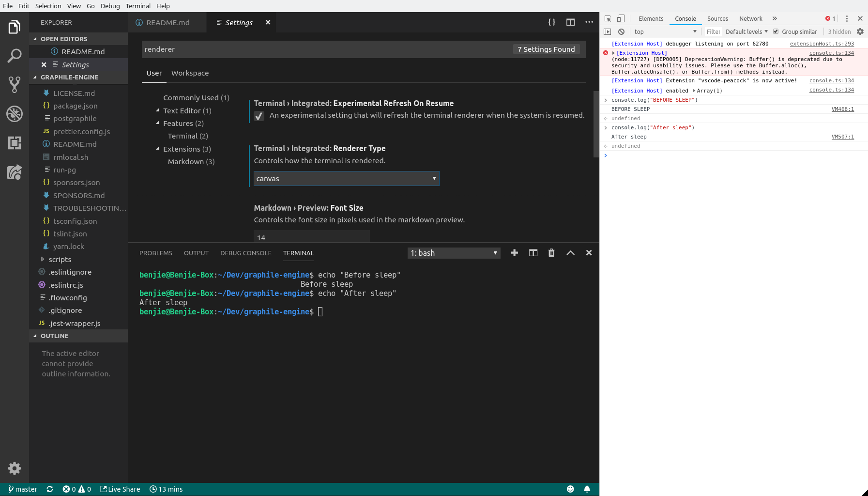Image resolution: width=868 pixels, height=496 pixels.
Task: Expand Array(1) in console log
Action: [x=694, y=91]
